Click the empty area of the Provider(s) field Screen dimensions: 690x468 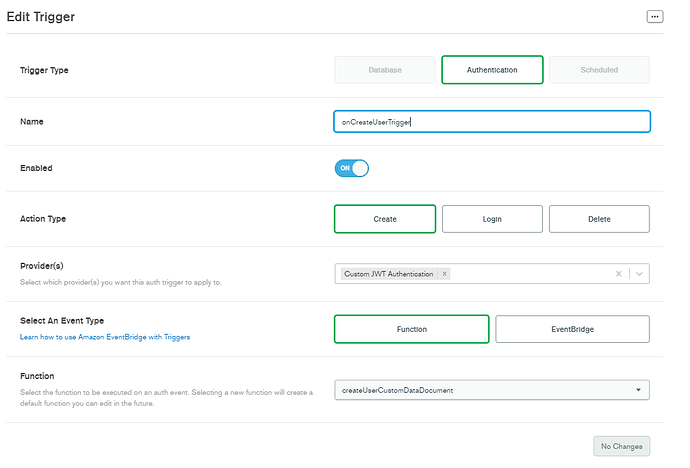[x=530, y=274]
